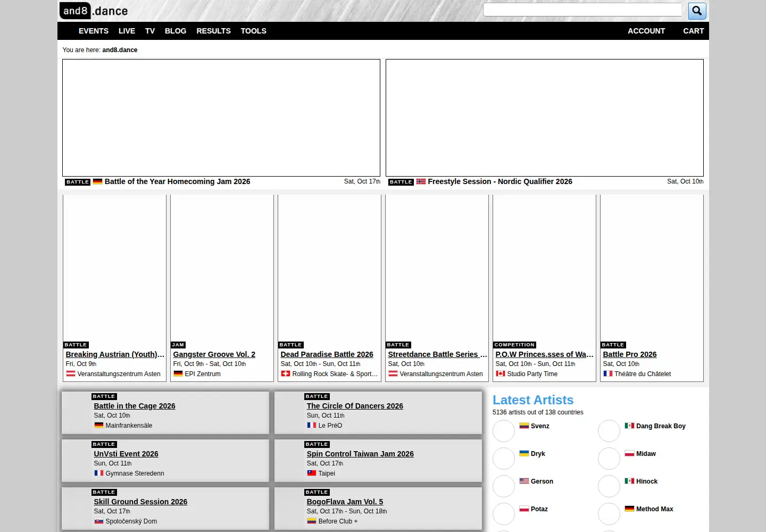Click the Mexican flag beside Dang Break Boy
Image resolution: width=766 pixels, height=532 pixels.
pos(629,426)
